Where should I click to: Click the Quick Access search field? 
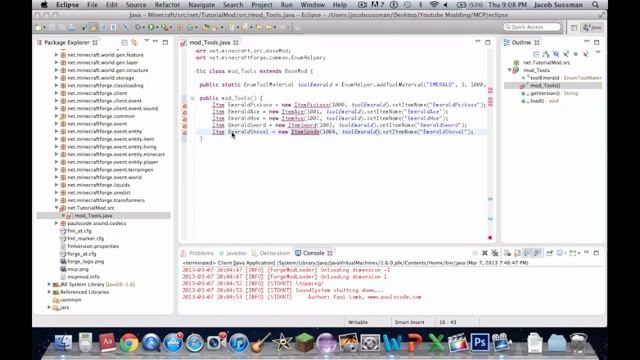click(x=532, y=27)
